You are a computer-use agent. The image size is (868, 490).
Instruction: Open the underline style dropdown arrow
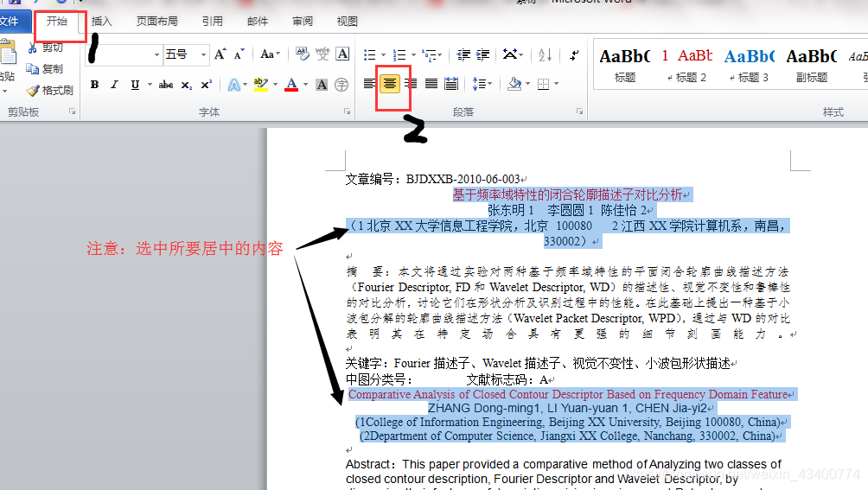(150, 85)
